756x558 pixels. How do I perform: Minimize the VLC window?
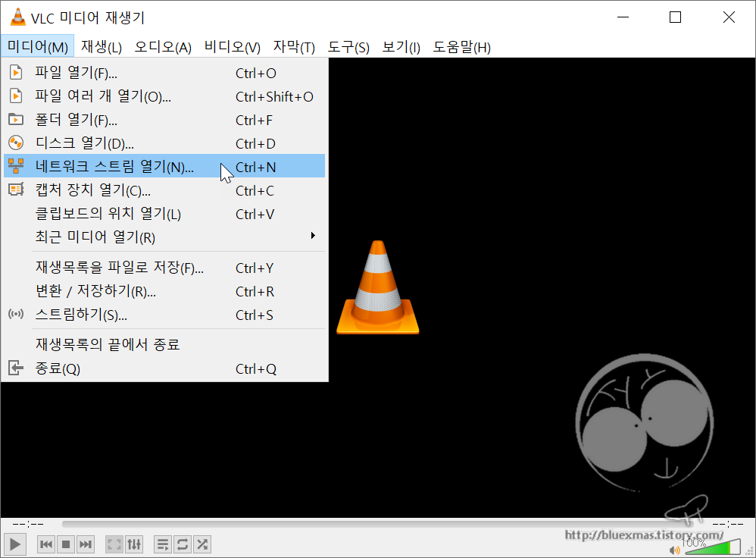[x=623, y=17]
